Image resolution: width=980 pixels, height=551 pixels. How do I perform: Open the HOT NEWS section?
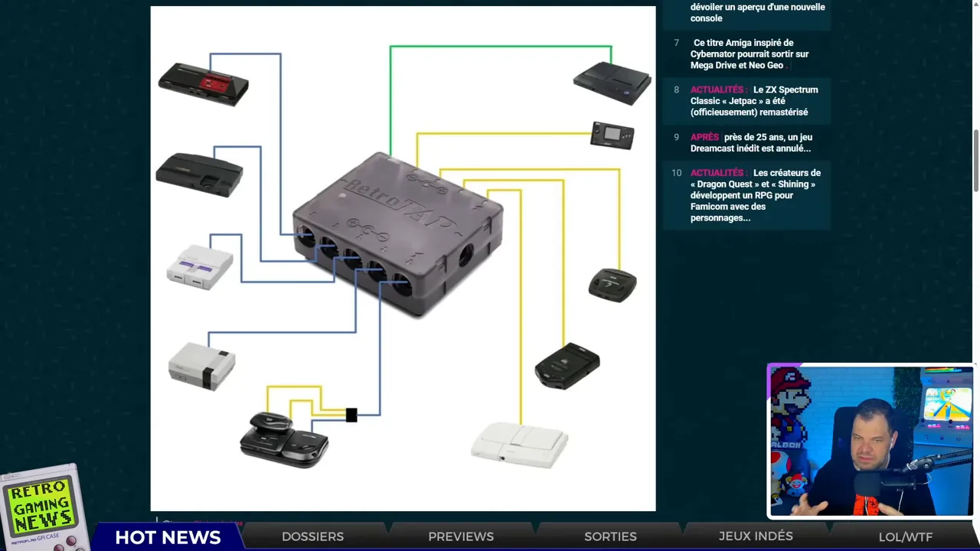point(166,537)
